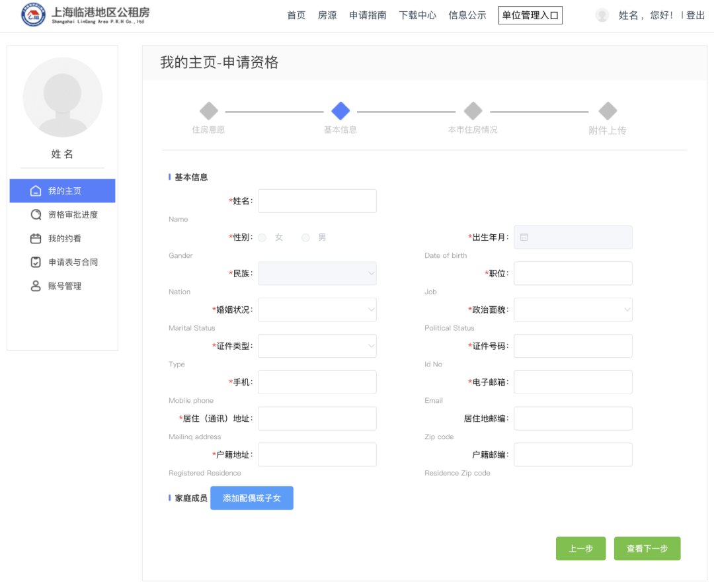This screenshot has width=714, height=588.
Task: Open the 民族 dropdown
Action: pos(317,273)
